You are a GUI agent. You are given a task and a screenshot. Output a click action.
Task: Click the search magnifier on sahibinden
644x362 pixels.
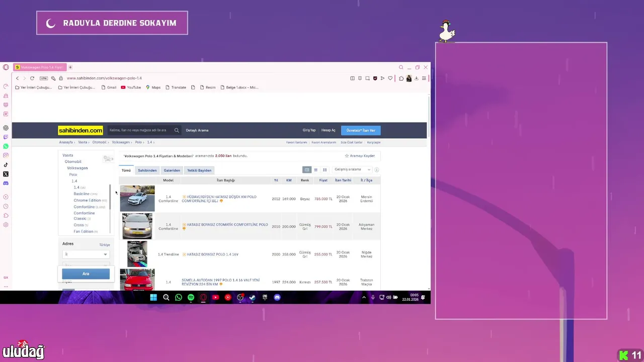177,130
